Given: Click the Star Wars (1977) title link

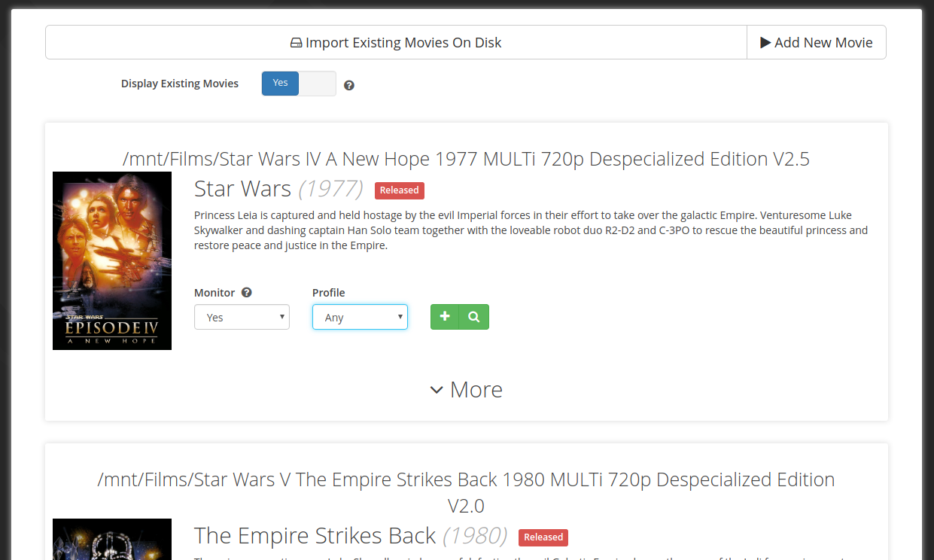Looking at the screenshot, I should click(x=278, y=188).
